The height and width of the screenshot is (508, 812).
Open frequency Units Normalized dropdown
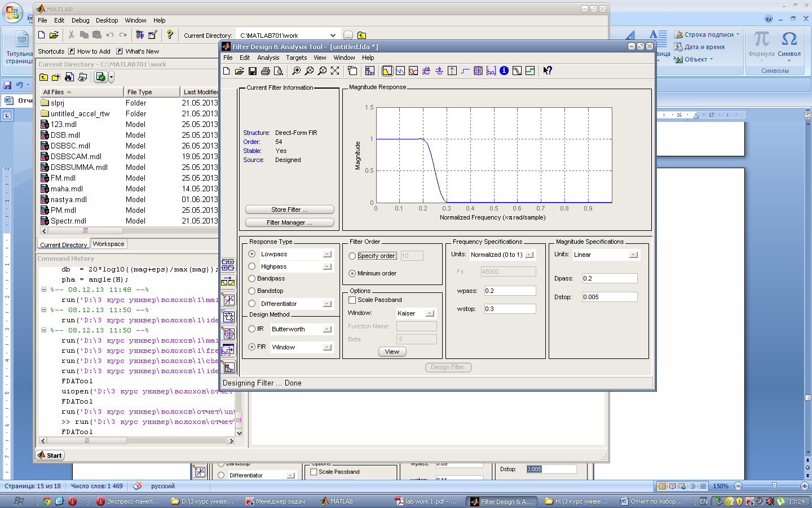coord(529,255)
